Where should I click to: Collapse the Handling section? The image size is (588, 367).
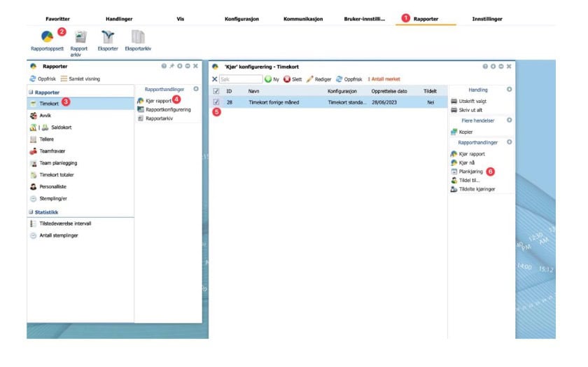[x=510, y=90]
